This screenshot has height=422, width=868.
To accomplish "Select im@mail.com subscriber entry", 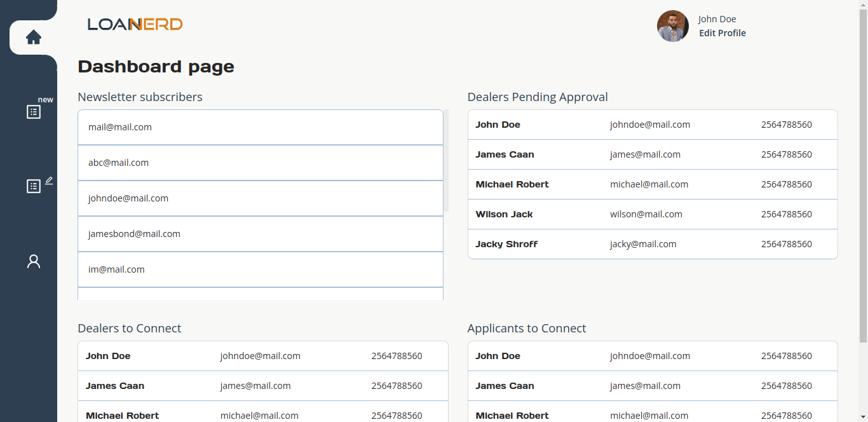I will [x=261, y=269].
